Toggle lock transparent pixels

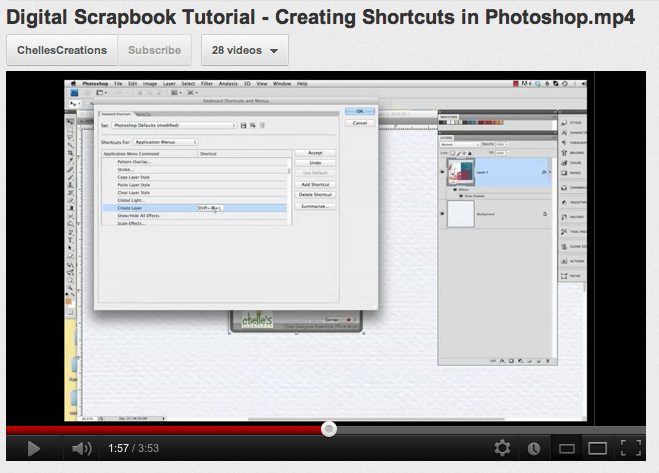click(453, 153)
